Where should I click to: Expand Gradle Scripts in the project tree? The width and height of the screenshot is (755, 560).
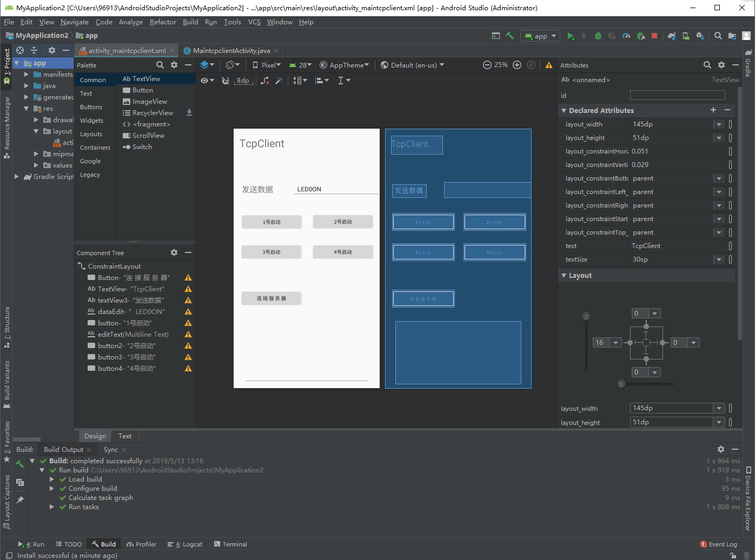[x=17, y=176]
